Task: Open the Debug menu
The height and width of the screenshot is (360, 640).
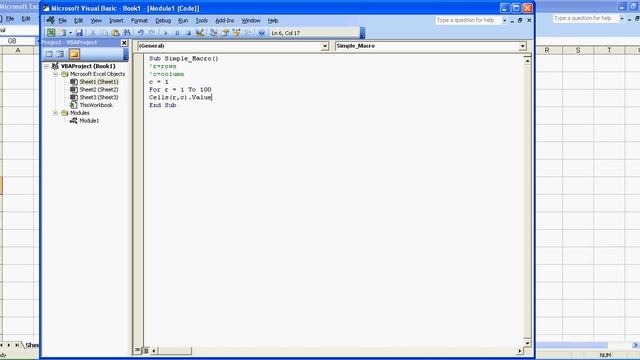Action: tap(163, 20)
